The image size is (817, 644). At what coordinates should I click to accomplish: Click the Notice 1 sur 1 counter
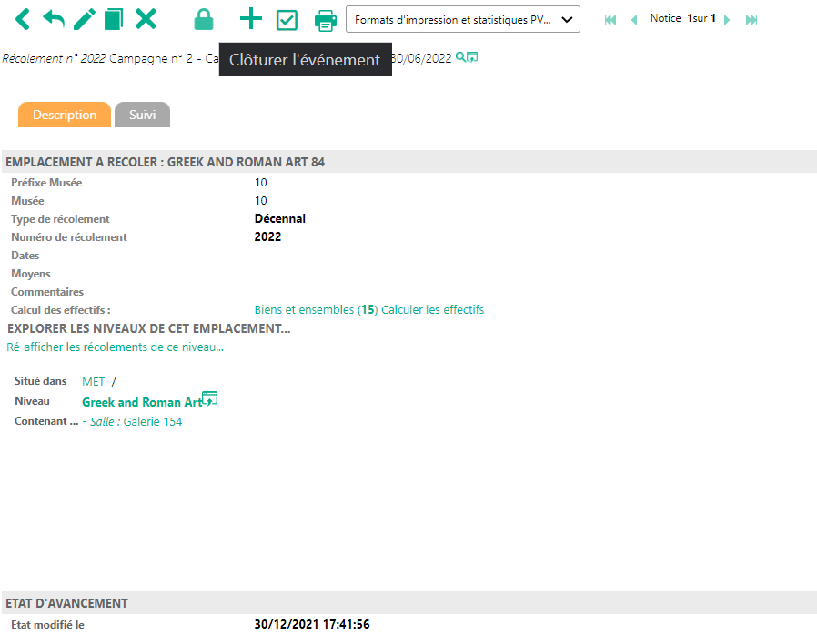[682, 18]
